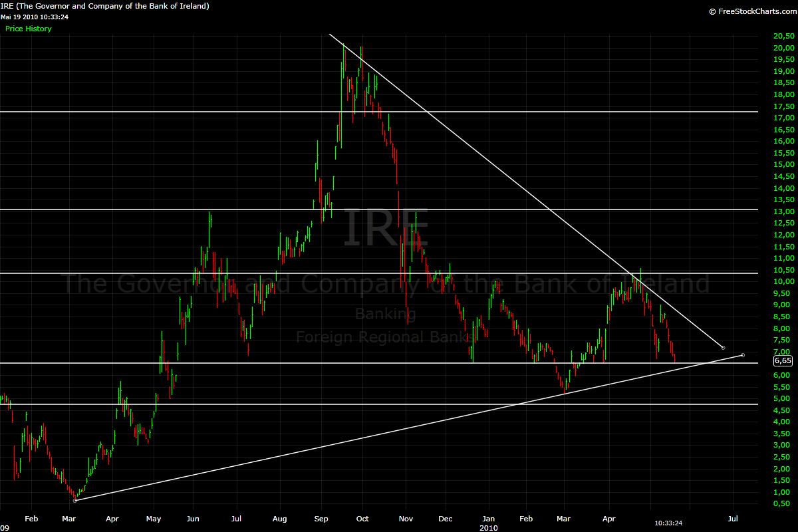Click the 12,00 price axis label
798x532 pixels.
point(783,235)
